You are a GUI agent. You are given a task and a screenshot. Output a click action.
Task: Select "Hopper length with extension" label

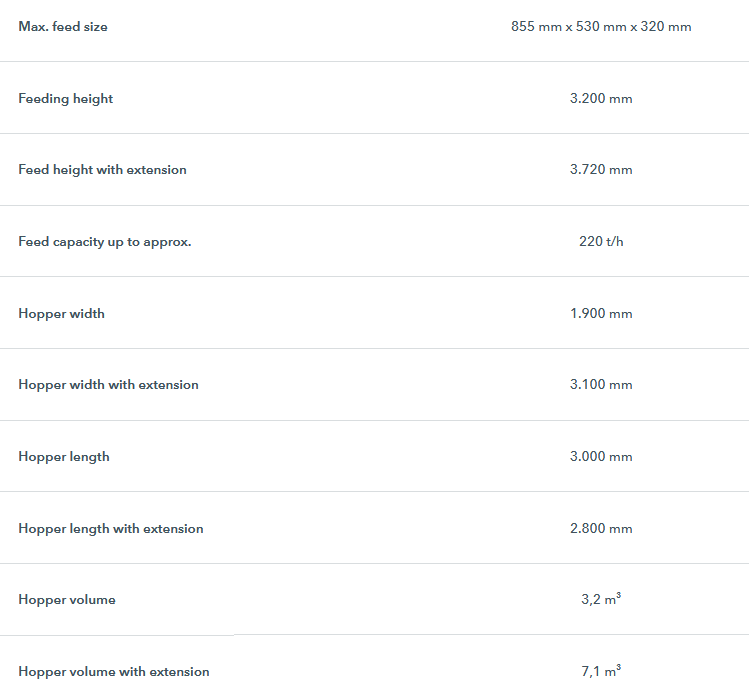point(111,529)
